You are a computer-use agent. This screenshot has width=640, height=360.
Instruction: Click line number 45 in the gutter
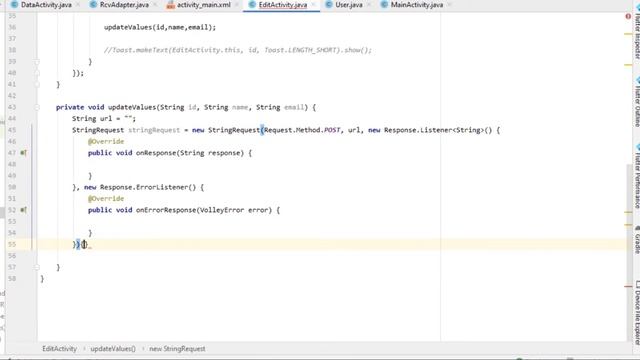click(x=12, y=130)
